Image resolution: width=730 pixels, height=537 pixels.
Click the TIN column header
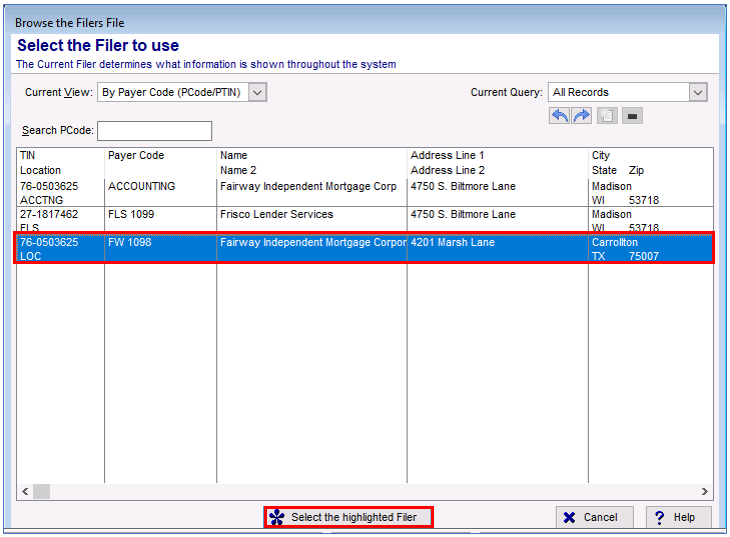(27, 156)
